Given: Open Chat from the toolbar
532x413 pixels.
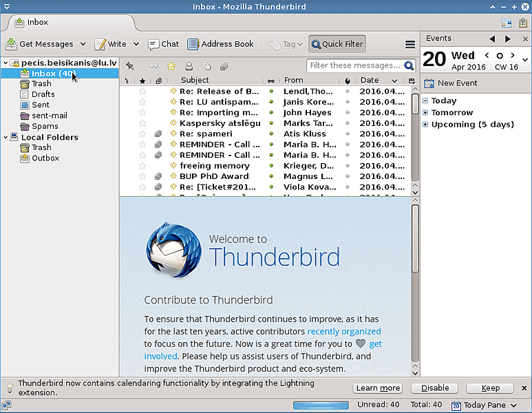Looking at the screenshot, I should [x=163, y=44].
